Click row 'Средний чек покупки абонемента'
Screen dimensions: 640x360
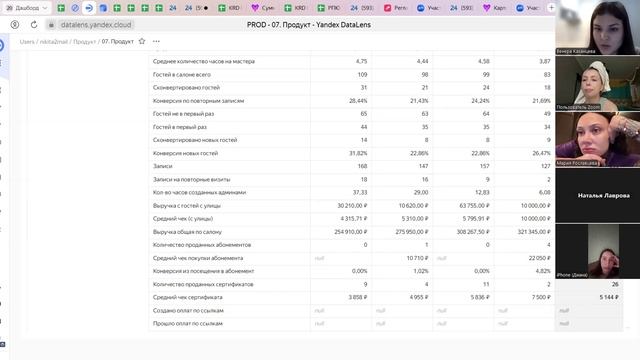198,258
